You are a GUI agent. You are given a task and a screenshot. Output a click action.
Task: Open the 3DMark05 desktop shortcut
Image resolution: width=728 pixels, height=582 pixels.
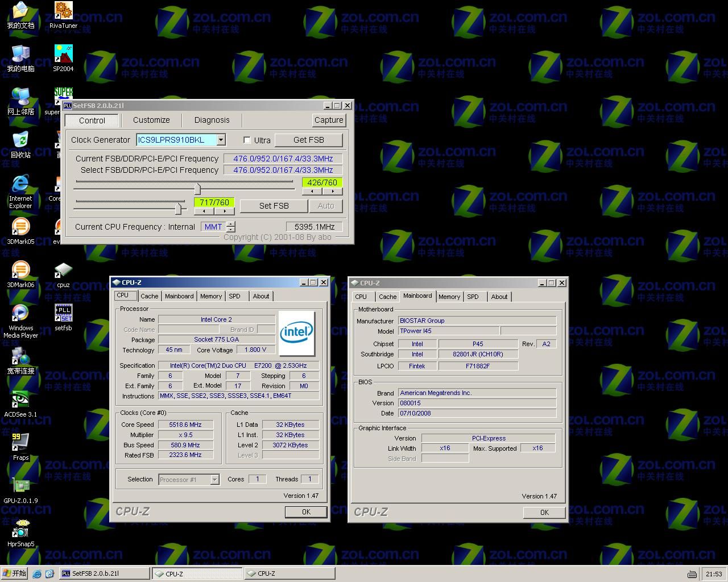(20, 231)
